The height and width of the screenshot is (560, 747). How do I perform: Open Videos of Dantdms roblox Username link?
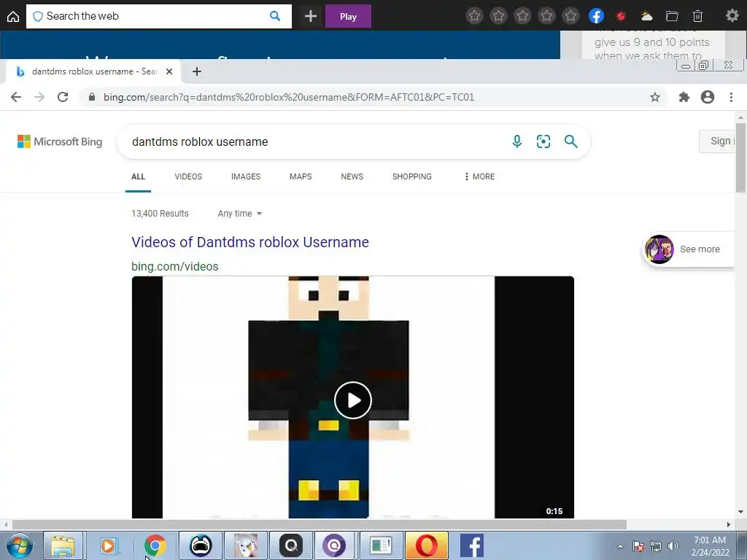pos(250,242)
